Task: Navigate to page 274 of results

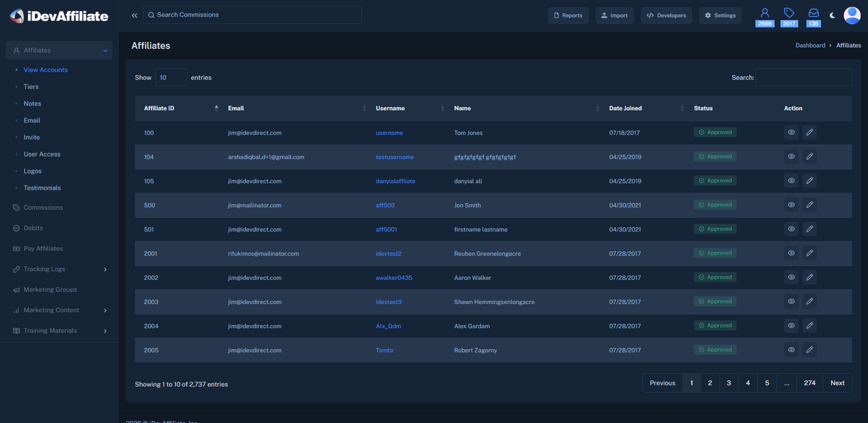Action: pos(809,382)
